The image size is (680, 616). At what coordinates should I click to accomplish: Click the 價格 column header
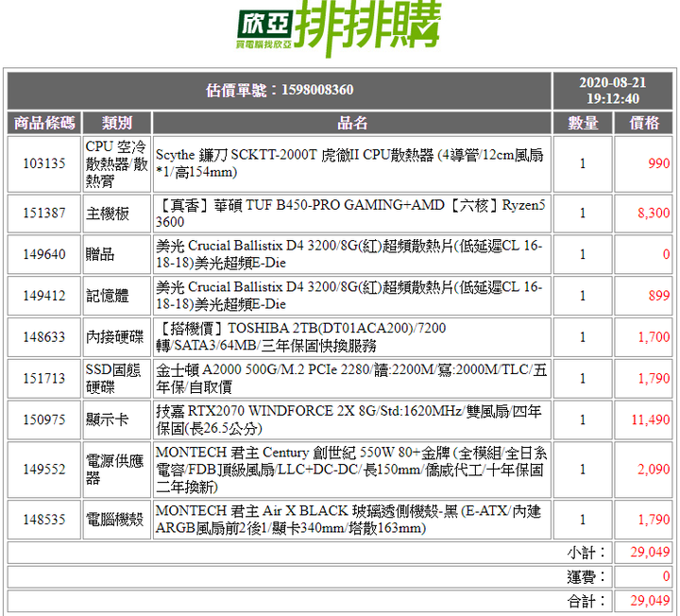643,123
